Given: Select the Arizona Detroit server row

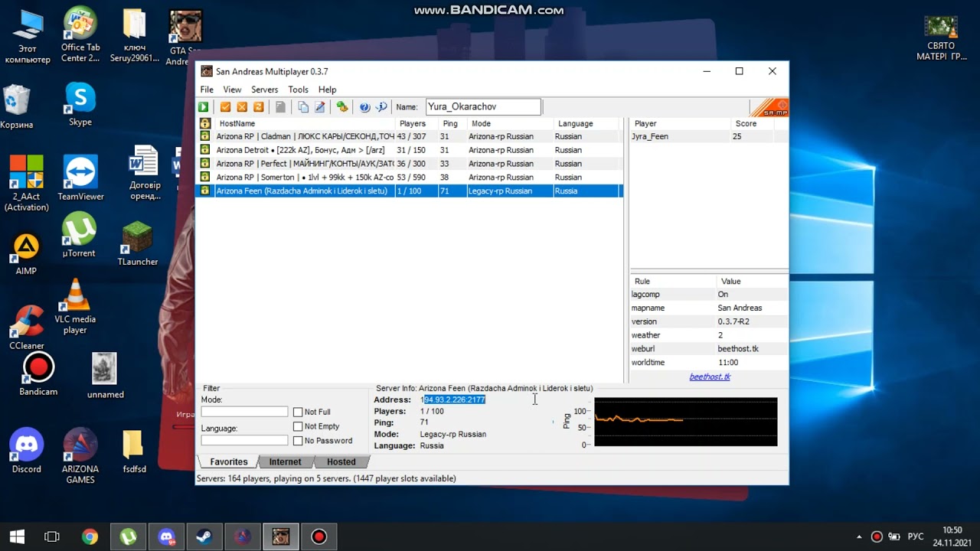Looking at the screenshot, I should (410, 150).
